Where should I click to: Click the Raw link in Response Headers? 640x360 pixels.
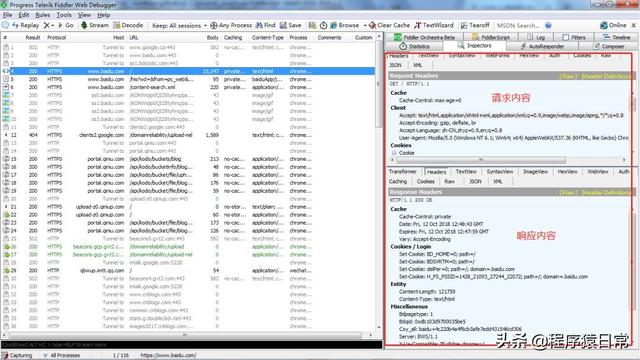(x=567, y=192)
